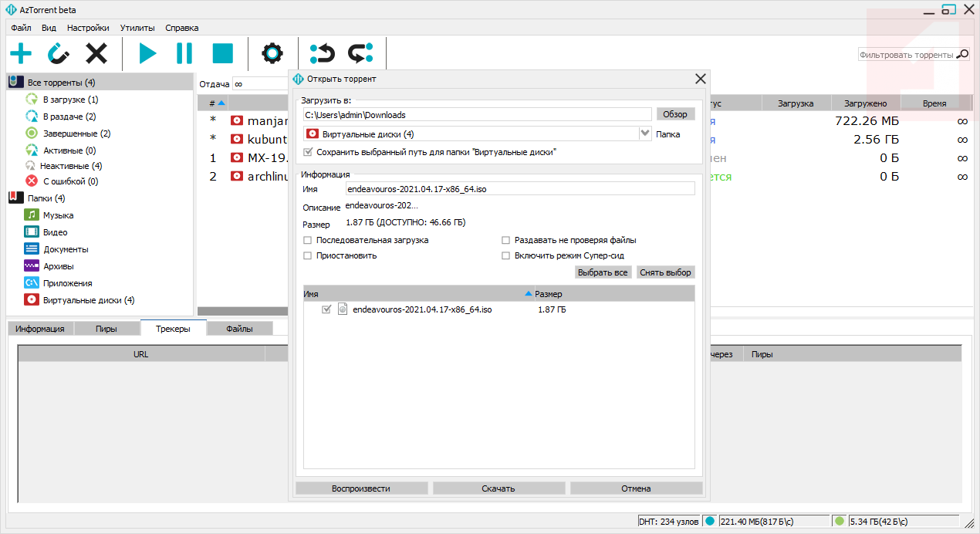980x534 pixels.
Task: Switch to the Пиры tab
Action: pos(106,329)
